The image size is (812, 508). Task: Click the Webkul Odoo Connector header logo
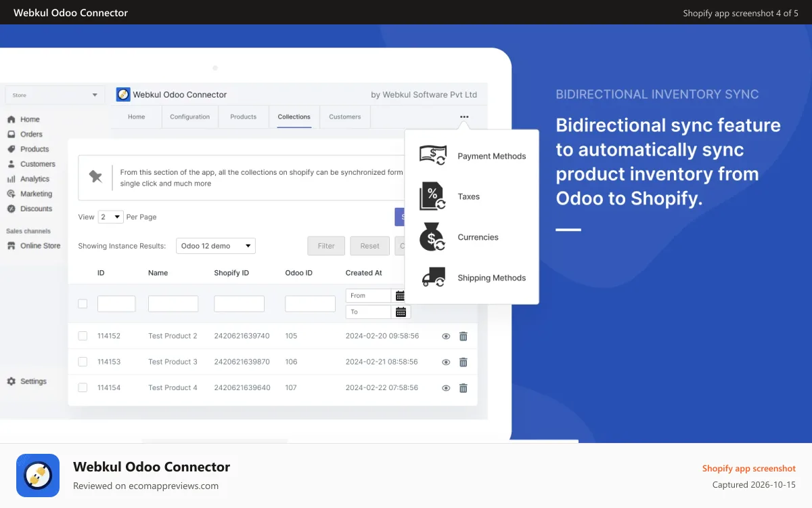[x=123, y=95]
